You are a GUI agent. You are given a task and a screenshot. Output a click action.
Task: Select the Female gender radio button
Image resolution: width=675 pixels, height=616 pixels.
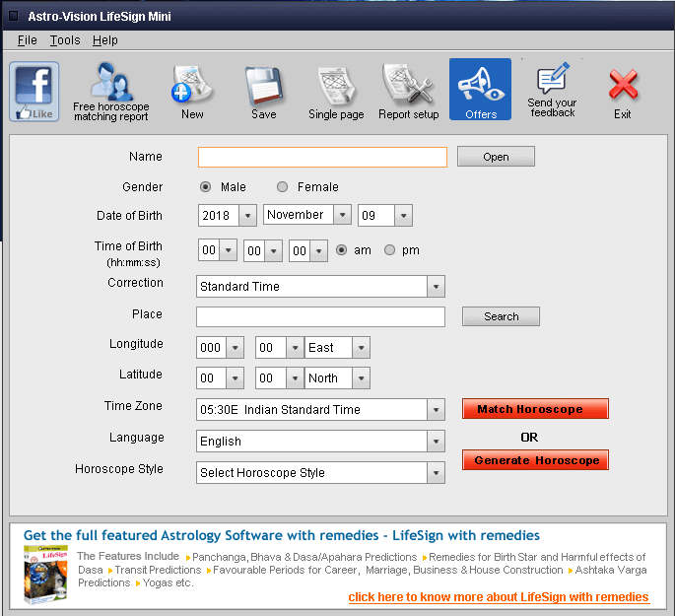pos(283,187)
